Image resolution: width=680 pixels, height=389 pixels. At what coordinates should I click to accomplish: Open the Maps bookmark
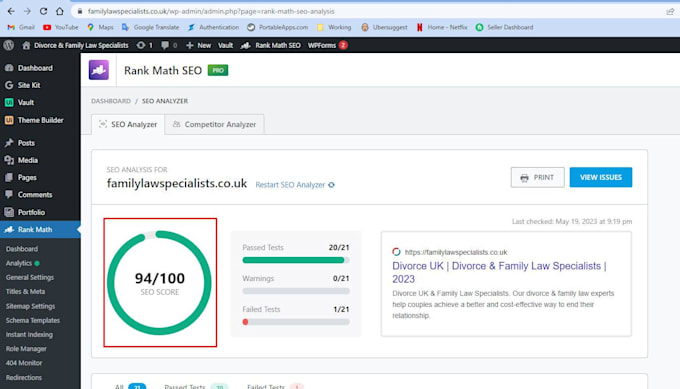pos(100,27)
